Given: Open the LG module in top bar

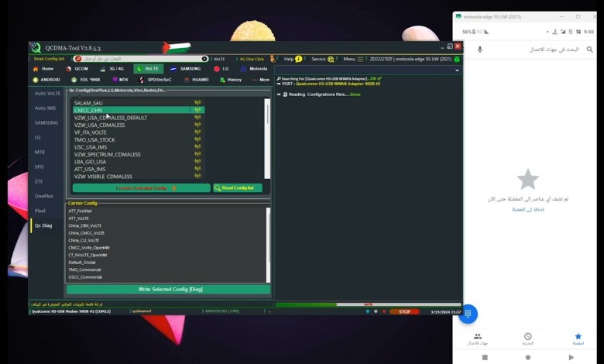Looking at the screenshot, I should click(x=221, y=69).
